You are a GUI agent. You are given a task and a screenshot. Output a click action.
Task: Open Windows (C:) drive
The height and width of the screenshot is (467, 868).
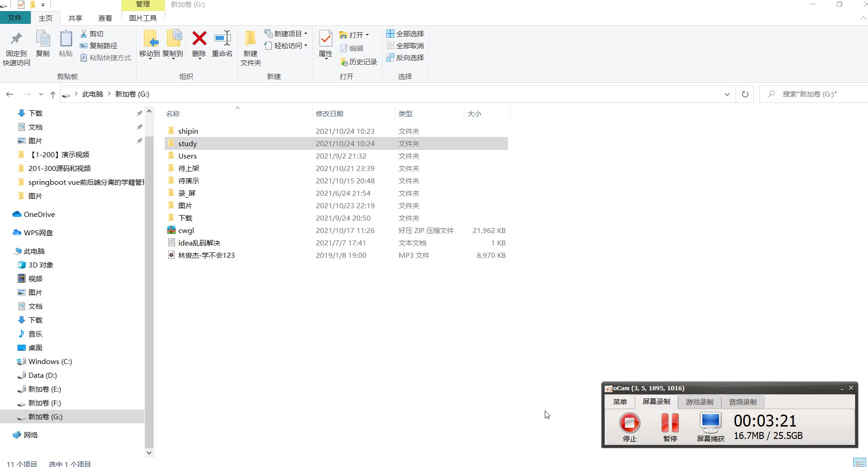45,362
